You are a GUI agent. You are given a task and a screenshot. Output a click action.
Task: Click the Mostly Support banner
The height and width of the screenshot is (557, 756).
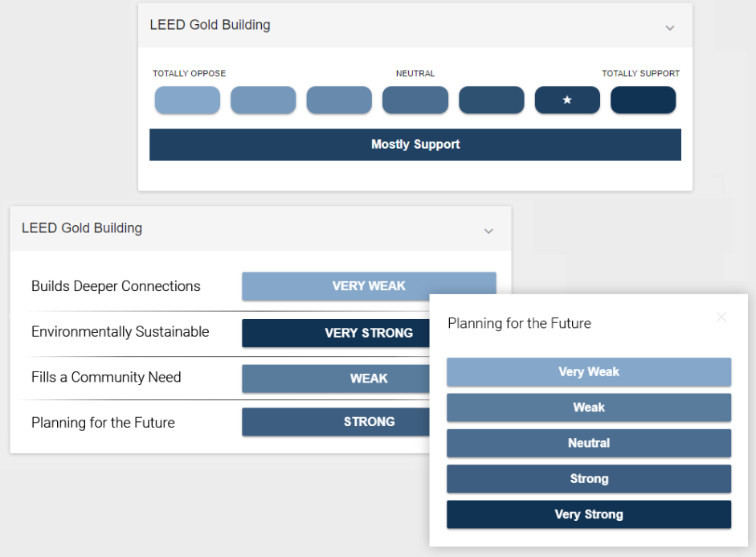click(415, 144)
